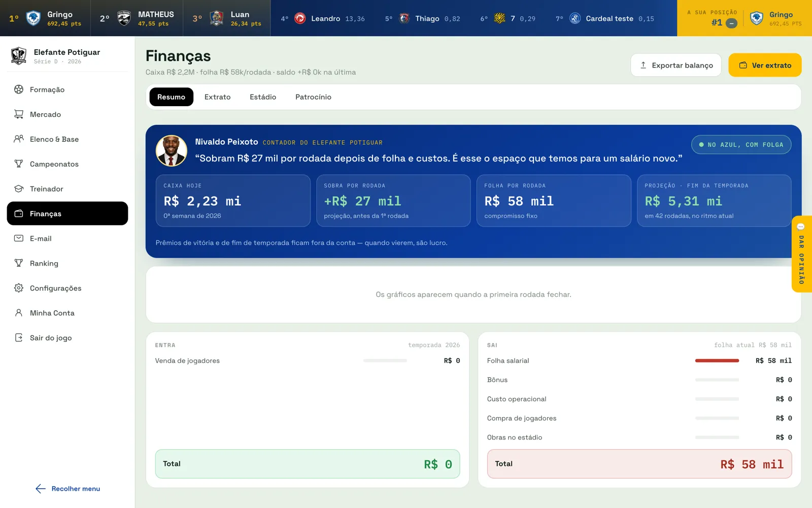This screenshot has height=508, width=812.
Task: Click the red Folha salarial bar
Action: tap(717, 361)
